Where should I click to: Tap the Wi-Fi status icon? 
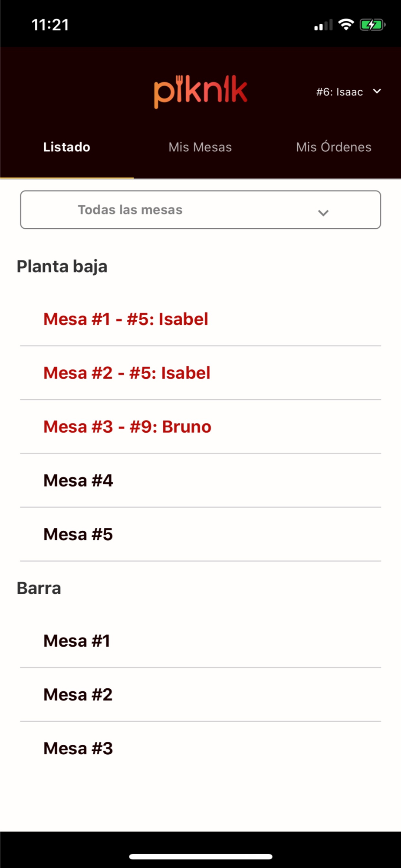(x=346, y=25)
